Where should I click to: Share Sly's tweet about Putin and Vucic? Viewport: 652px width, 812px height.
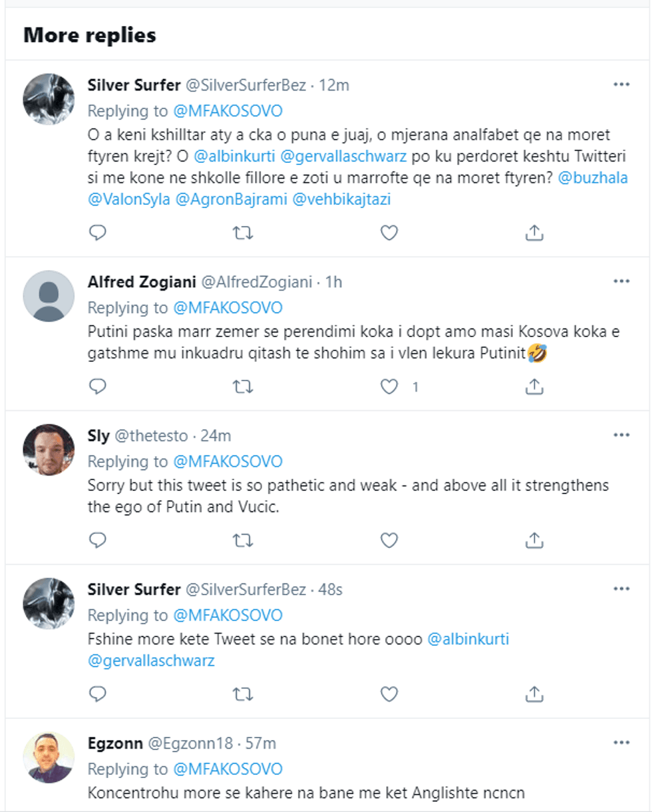(x=535, y=540)
